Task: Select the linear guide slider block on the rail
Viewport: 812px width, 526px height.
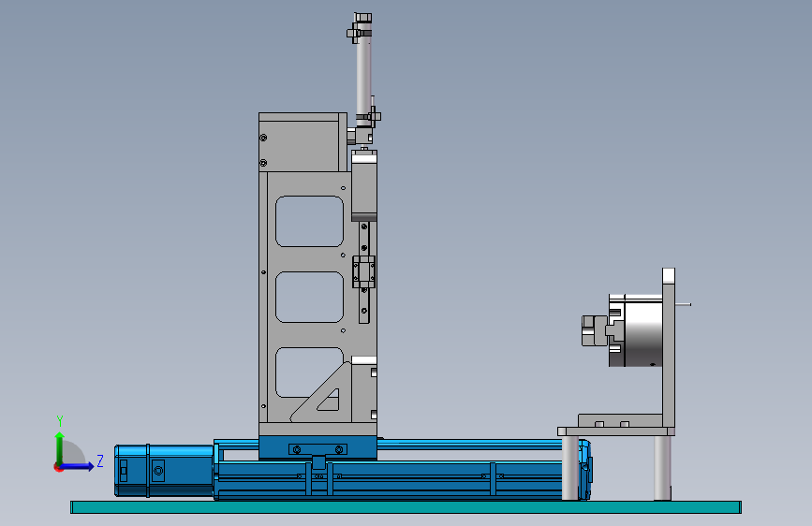Action: point(363,271)
